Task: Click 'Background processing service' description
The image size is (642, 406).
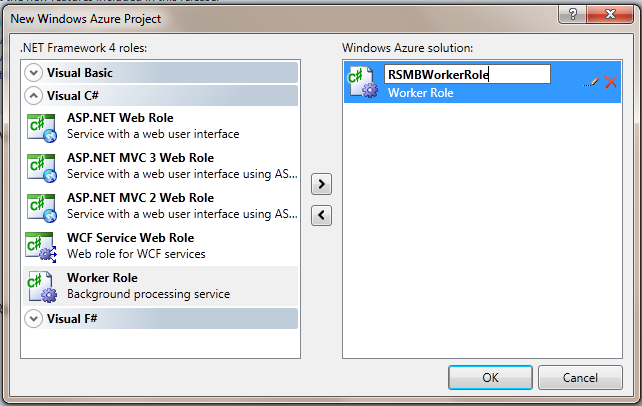Action: pyautogui.click(x=149, y=294)
